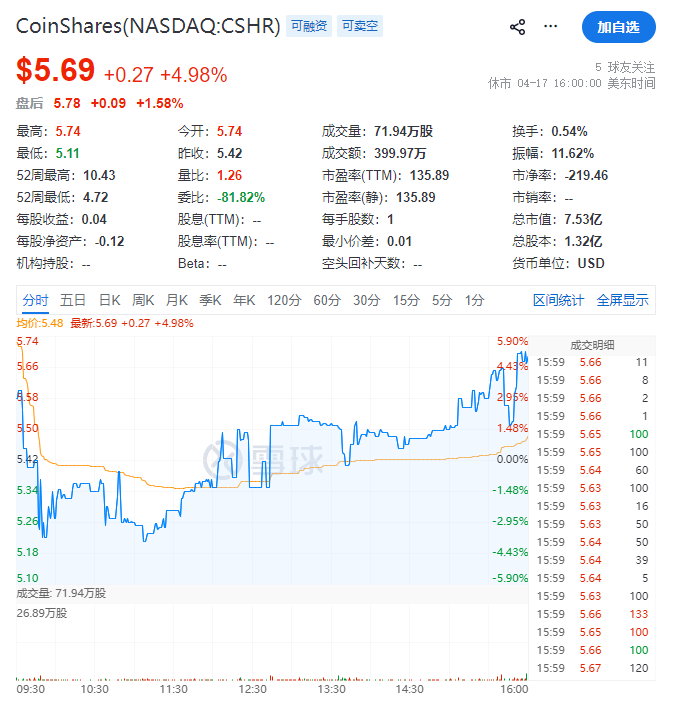678x708 pixels.
Task: Open the 周K chart view
Action: tap(143, 299)
